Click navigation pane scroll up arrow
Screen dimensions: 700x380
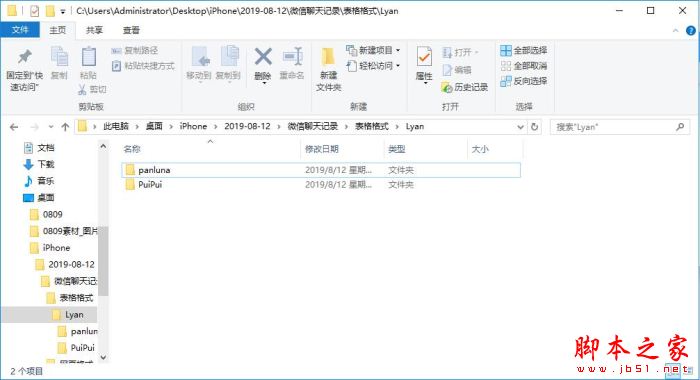point(103,146)
